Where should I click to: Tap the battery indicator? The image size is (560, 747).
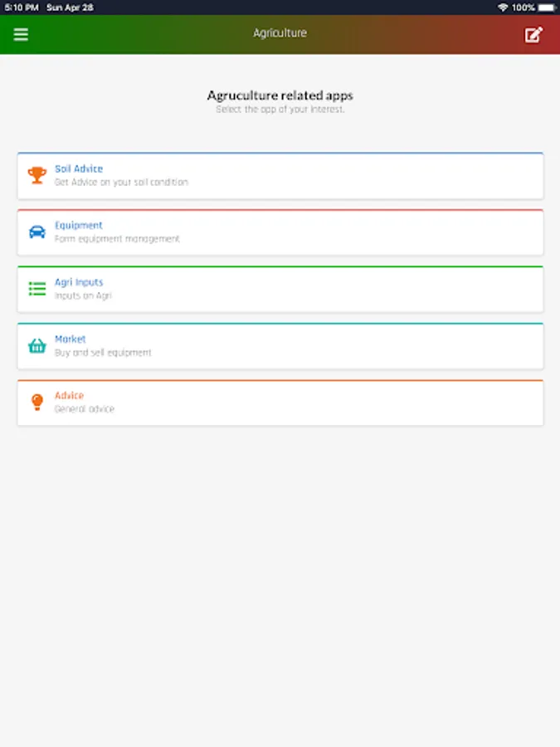pyautogui.click(x=545, y=7)
